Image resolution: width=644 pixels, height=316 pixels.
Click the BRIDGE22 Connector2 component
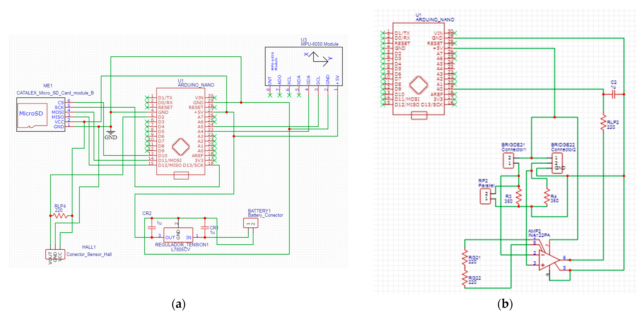coord(558,163)
